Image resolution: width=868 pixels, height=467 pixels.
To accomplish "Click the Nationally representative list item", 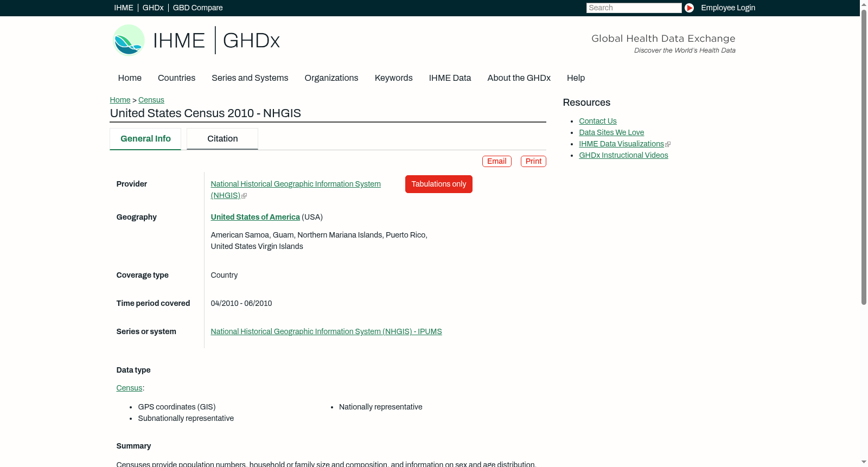I will click(x=381, y=407).
